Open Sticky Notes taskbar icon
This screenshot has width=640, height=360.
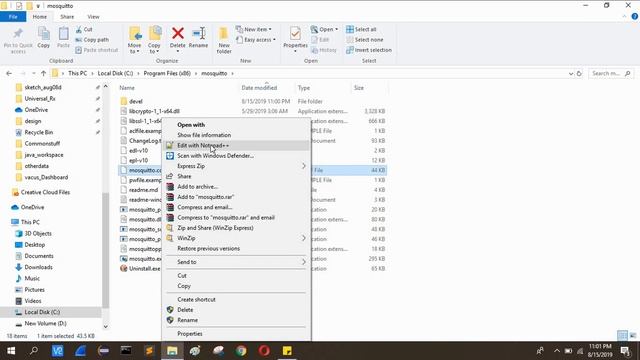[287, 351]
